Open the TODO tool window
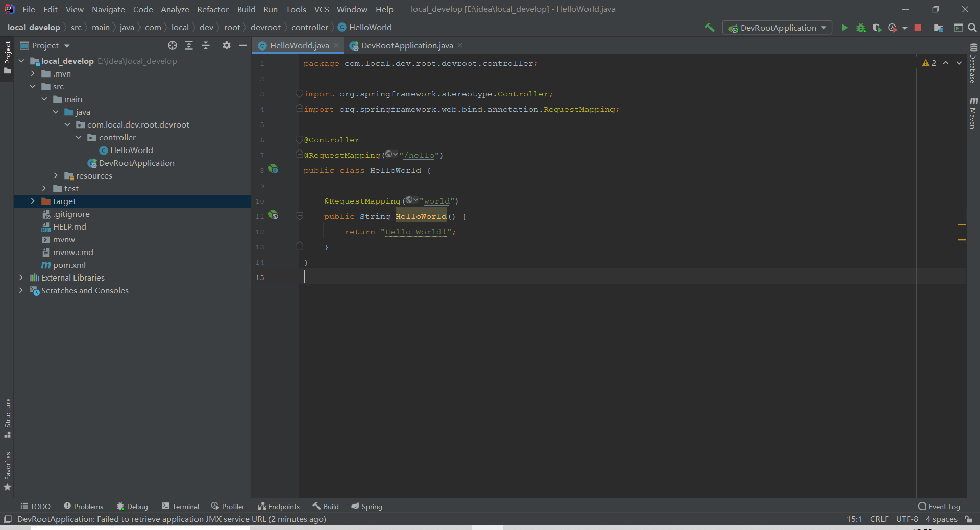Viewport: 980px width, 530px height. click(x=35, y=506)
